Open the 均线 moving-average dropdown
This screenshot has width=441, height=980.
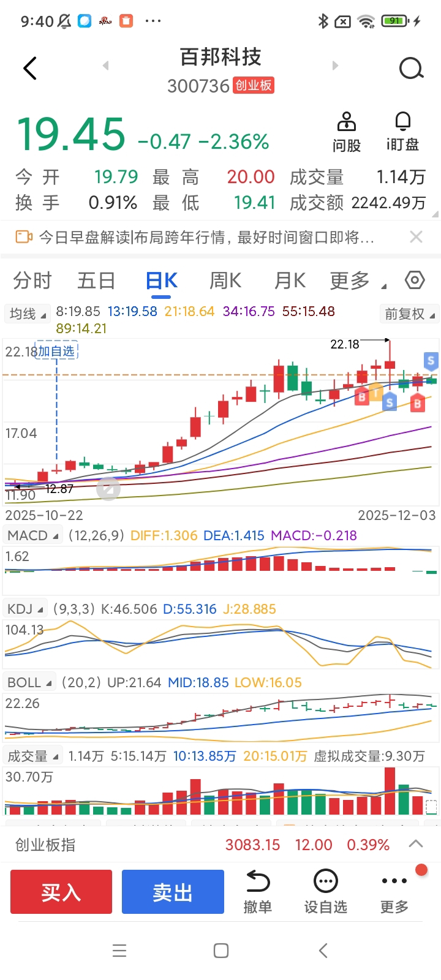[x=28, y=314]
